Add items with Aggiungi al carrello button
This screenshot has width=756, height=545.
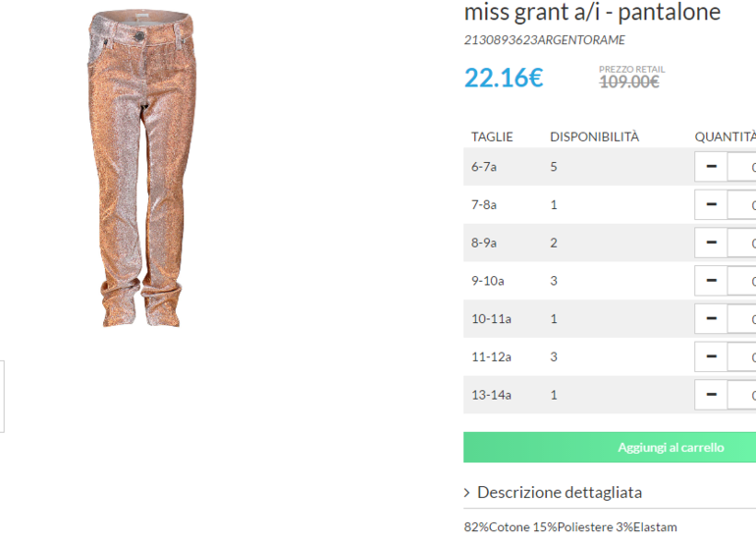(610, 447)
